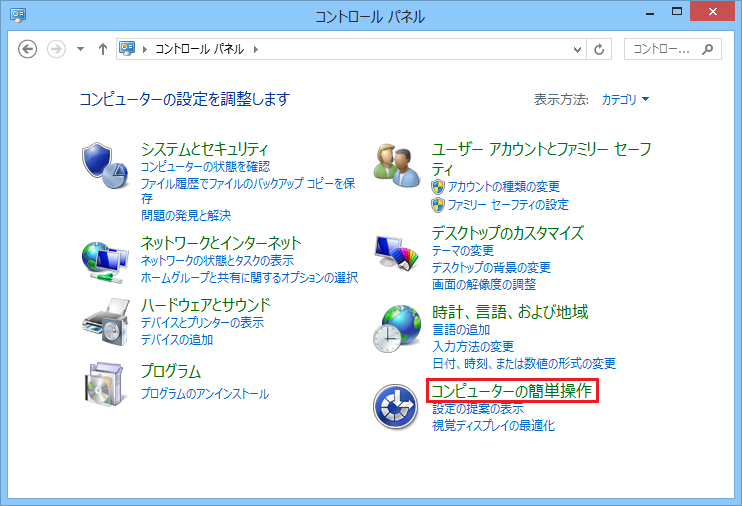Click the Ease of Access circular icon
The image size is (742, 506).
tap(395, 407)
